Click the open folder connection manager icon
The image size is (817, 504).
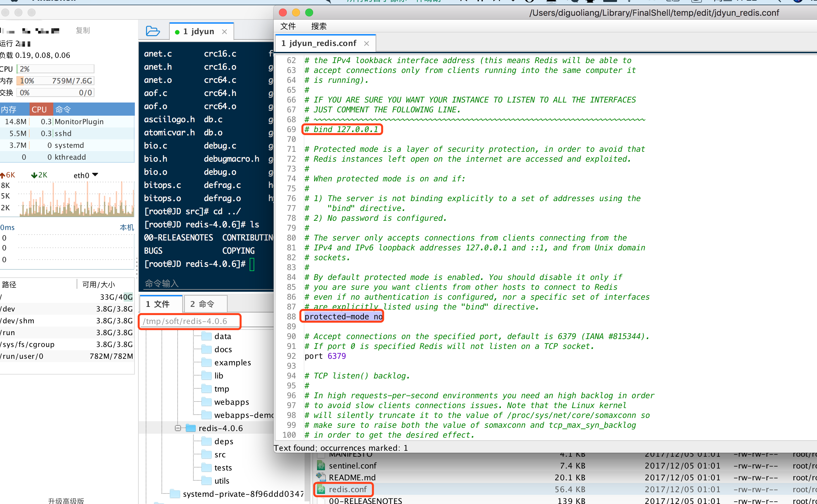pyautogui.click(x=153, y=31)
